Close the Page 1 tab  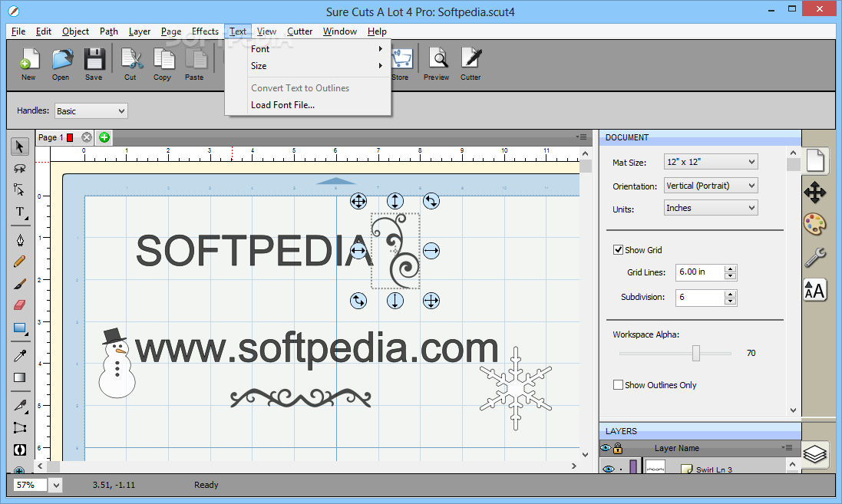pos(87,137)
